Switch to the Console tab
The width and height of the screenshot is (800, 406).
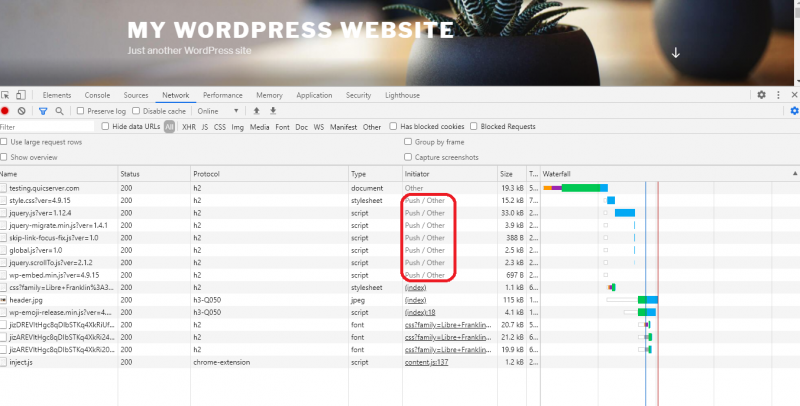(x=97, y=95)
